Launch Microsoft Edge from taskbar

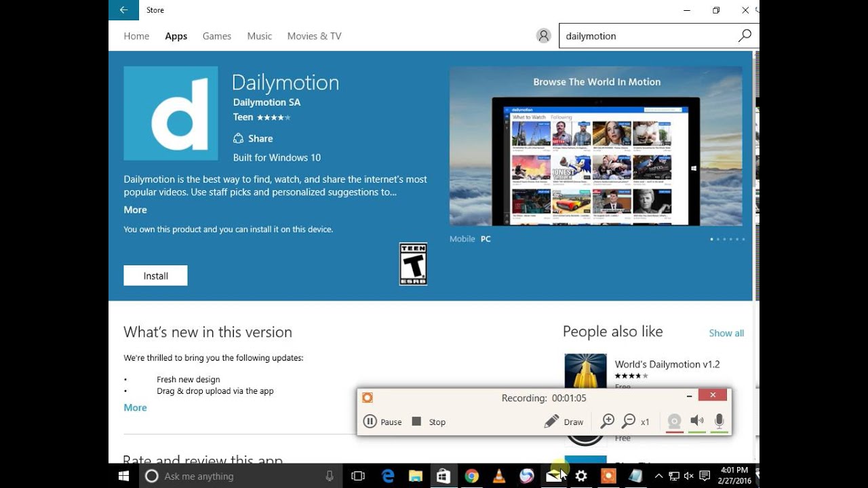[x=388, y=476]
